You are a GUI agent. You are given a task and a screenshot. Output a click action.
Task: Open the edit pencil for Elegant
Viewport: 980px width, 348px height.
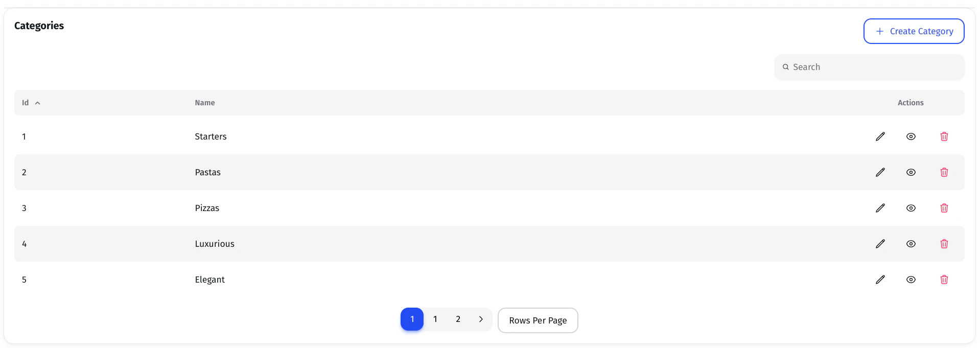coord(880,280)
